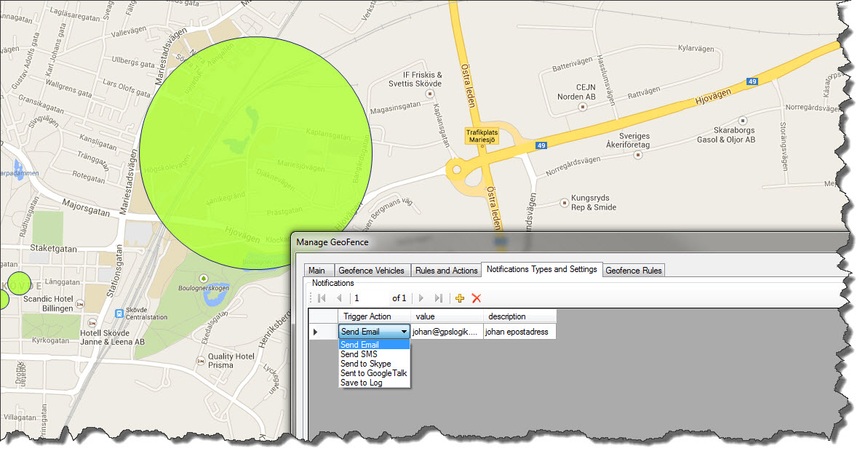Screen dimensions: 868x459
Task: Switch to the Geofence Vehicles tab
Action: (x=372, y=270)
